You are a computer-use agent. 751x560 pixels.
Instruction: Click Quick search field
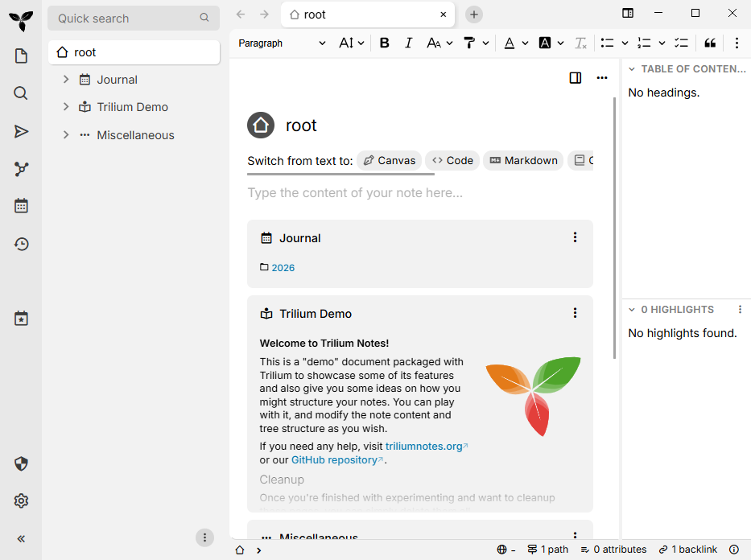click(x=134, y=19)
